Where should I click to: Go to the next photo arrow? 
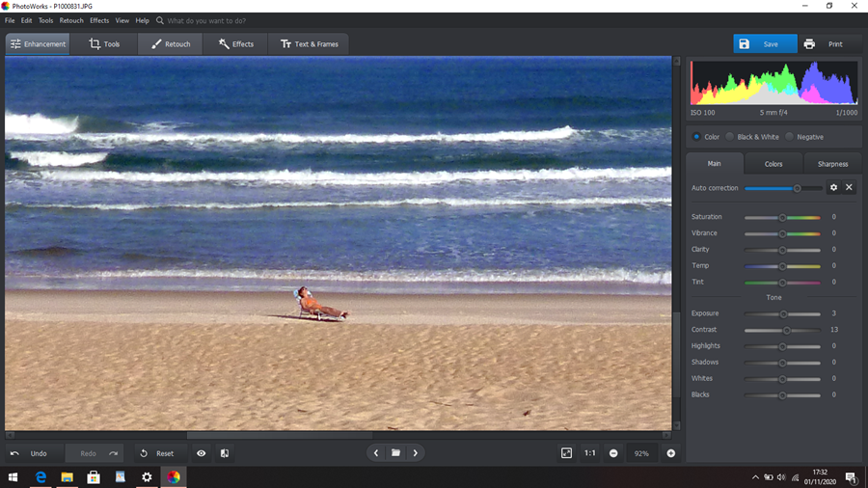click(x=415, y=453)
